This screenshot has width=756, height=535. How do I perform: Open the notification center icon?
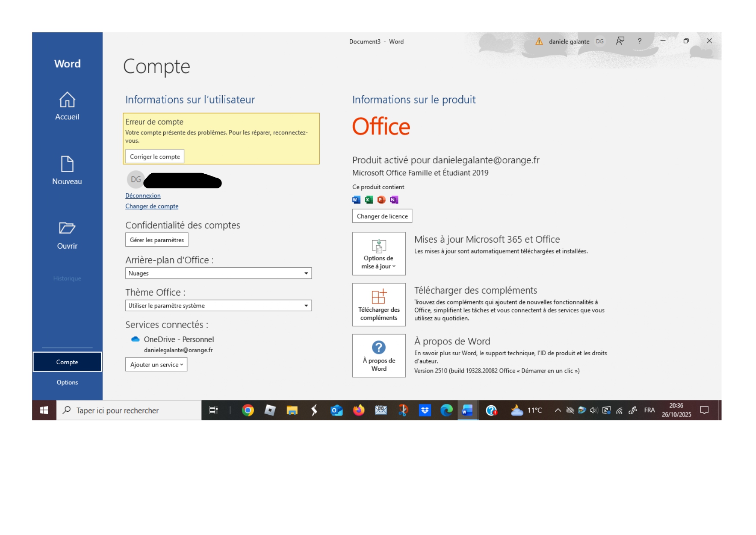coord(704,410)
